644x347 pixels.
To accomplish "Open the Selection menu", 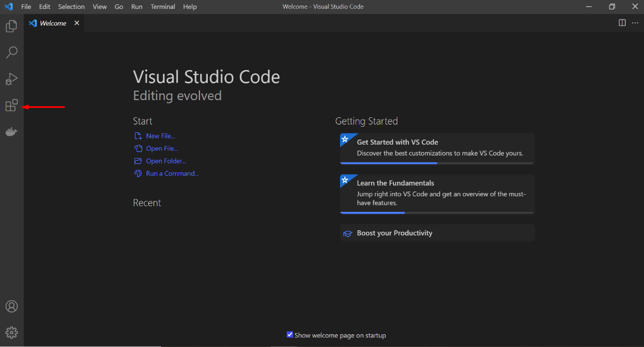I will coord(71,7).
